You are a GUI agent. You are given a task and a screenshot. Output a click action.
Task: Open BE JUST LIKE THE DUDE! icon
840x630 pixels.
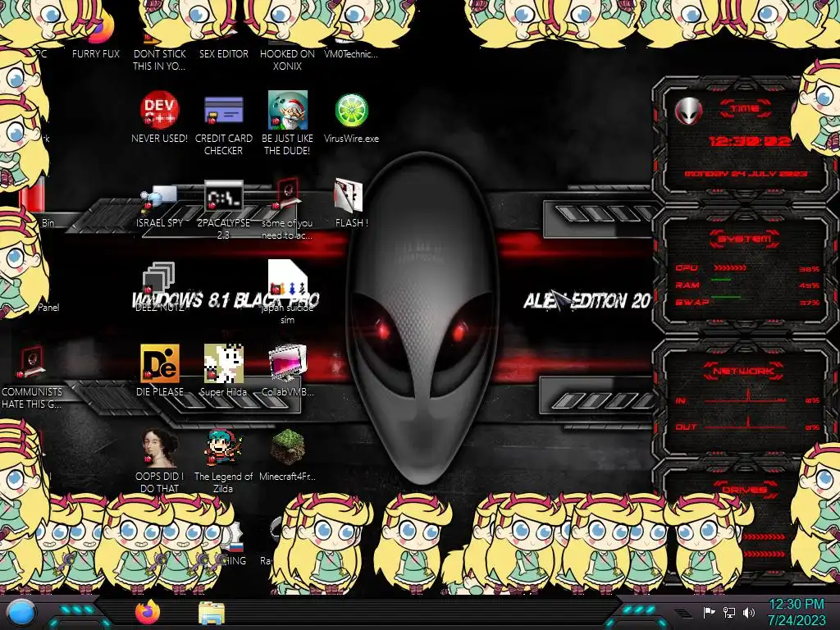click(x=288, y=111)
